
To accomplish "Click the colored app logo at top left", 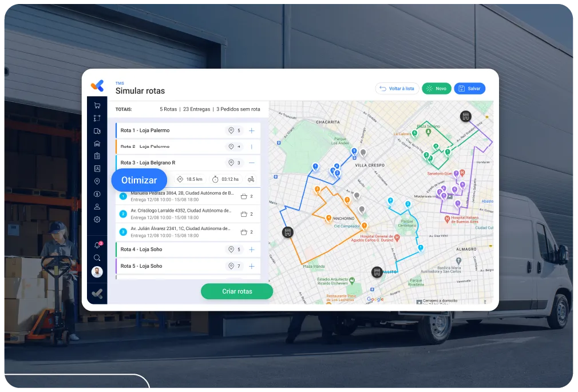I will coord(98,86).
